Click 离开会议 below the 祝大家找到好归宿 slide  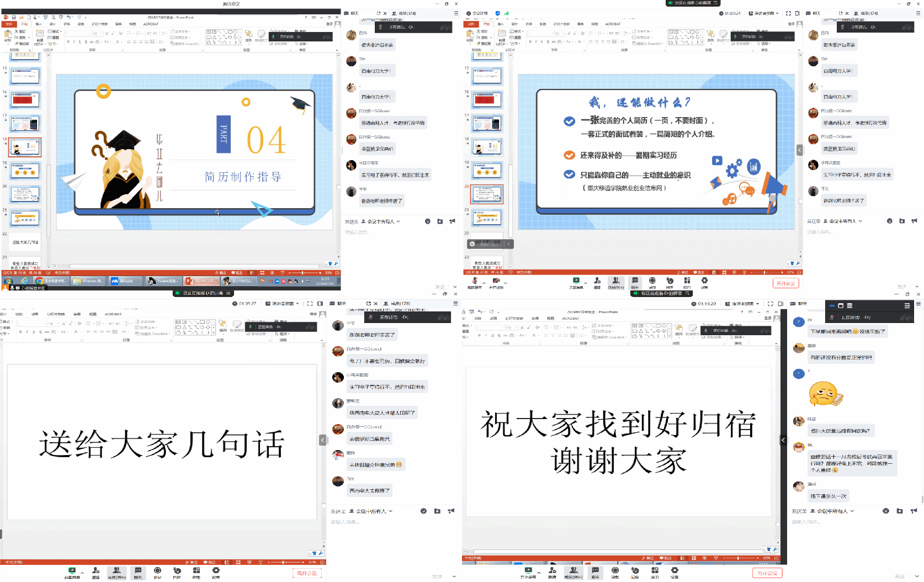click(768, 573)
